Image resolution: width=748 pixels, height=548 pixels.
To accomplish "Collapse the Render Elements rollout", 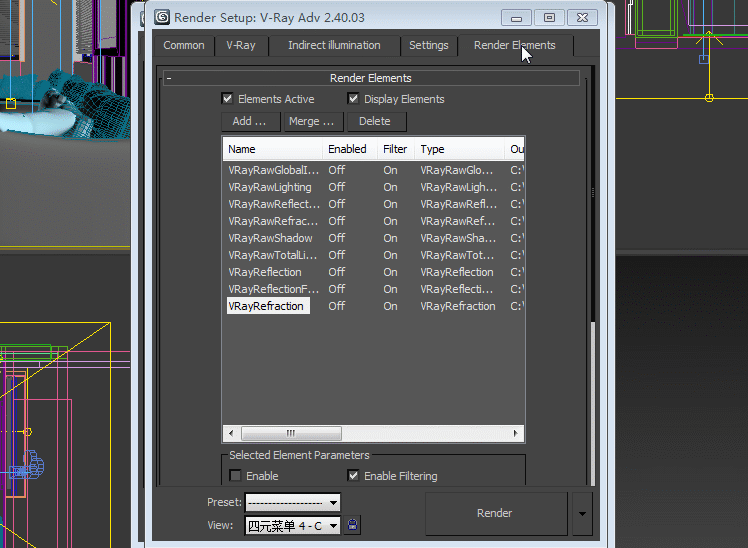I will coord(170,78).
